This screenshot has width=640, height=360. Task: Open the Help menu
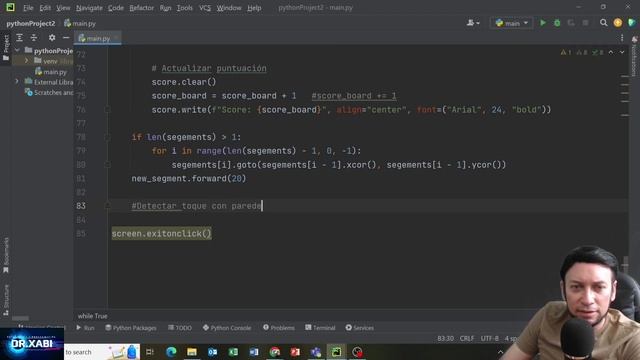coord(254,8)
